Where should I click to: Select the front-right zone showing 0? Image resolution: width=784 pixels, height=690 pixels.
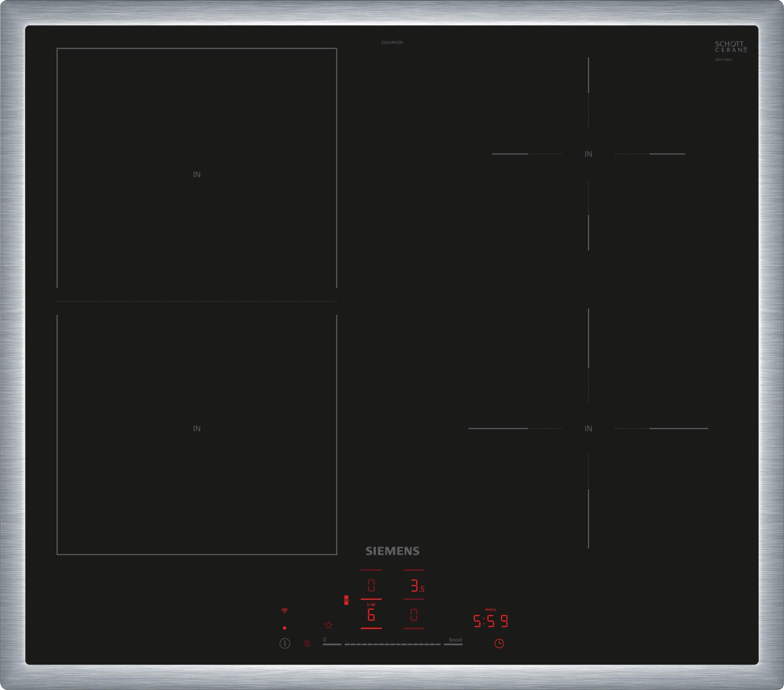pos(414,615)
